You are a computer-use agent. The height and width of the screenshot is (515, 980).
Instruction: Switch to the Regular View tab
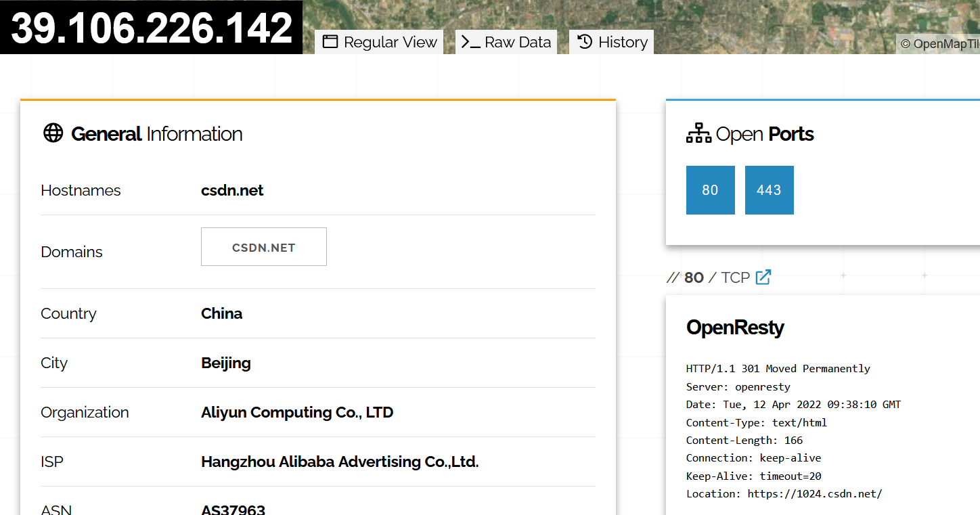pyautogui.click(x=379, y=42)
